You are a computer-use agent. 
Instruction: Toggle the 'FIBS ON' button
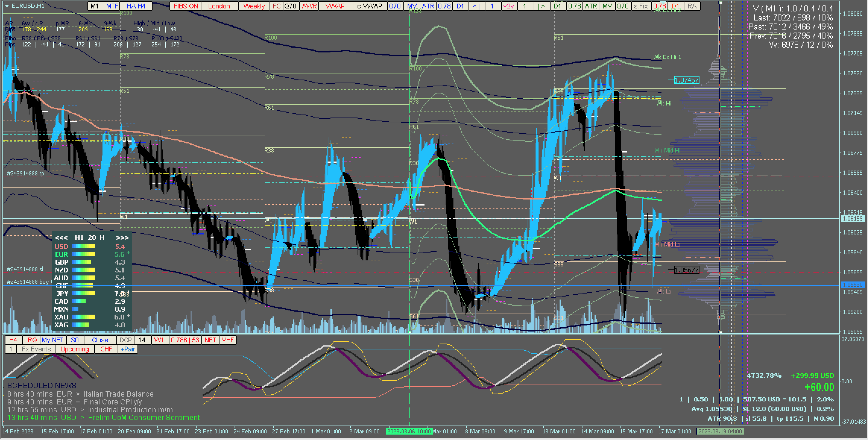[186, 6]
